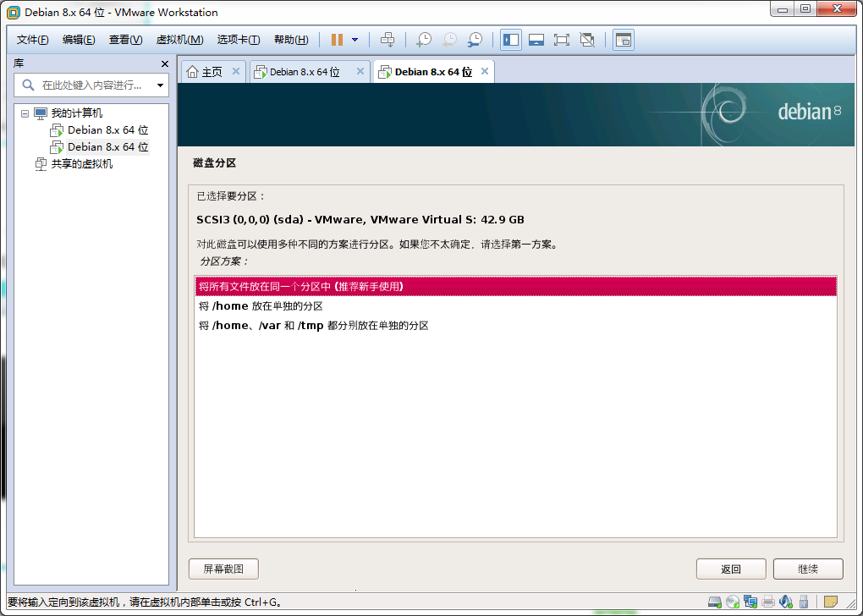Image resolution: width=863 pixels, height=616 pixels.
Task: Click the VMware Workstation title bar icon
Action: point(14,12)
